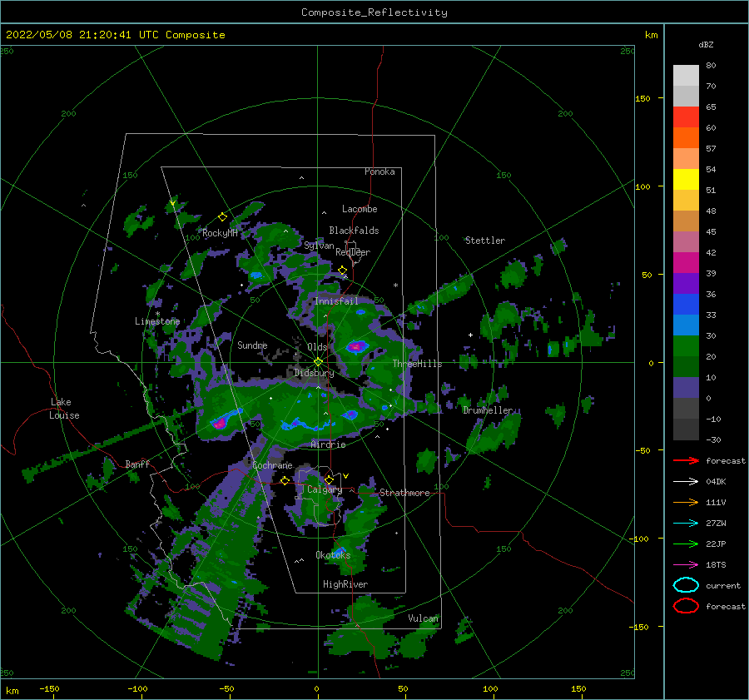Click the white 04DK arrow icon

pos(686,482)
